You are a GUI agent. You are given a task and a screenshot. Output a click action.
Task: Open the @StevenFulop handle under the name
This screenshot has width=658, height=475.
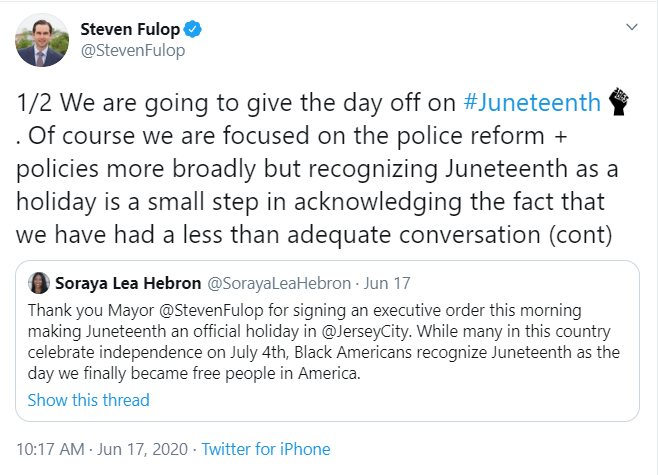tap(132, 50)
